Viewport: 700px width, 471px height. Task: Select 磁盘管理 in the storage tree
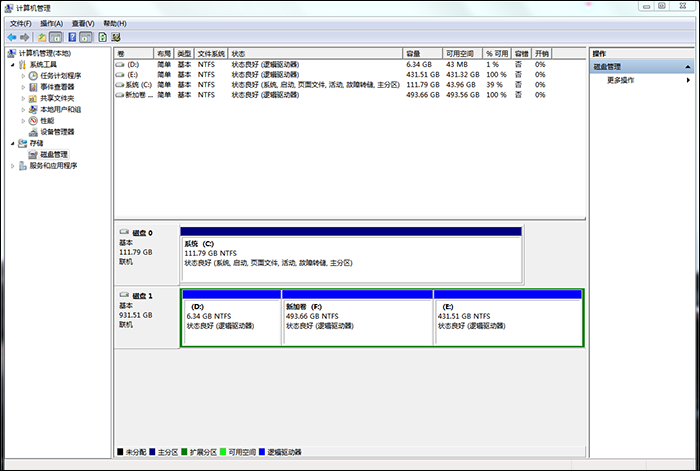pos(53,154)
